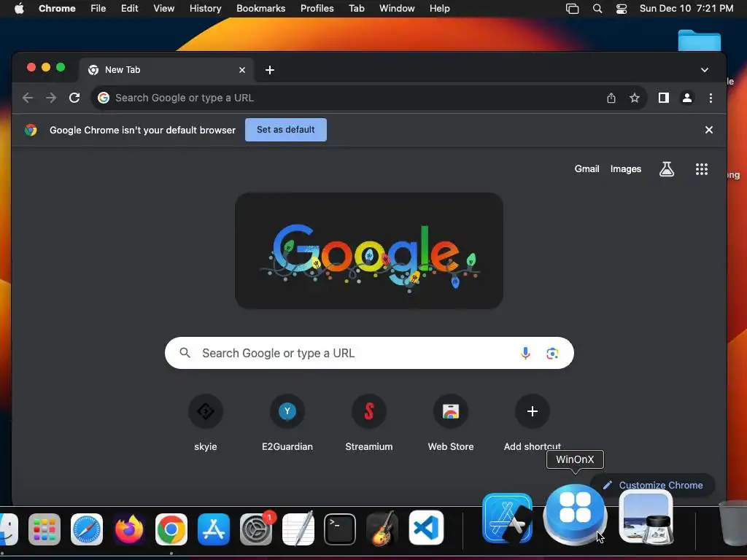Viewport: 747px width, 560px height.
Task: Bookmark this tab with the star icon
Action: click(635, 98)
